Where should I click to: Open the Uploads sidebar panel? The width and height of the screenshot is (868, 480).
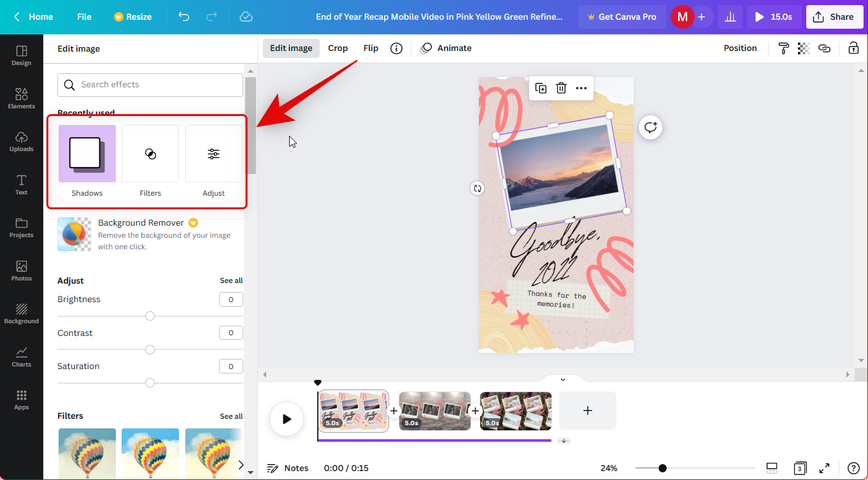click(21, 142)
